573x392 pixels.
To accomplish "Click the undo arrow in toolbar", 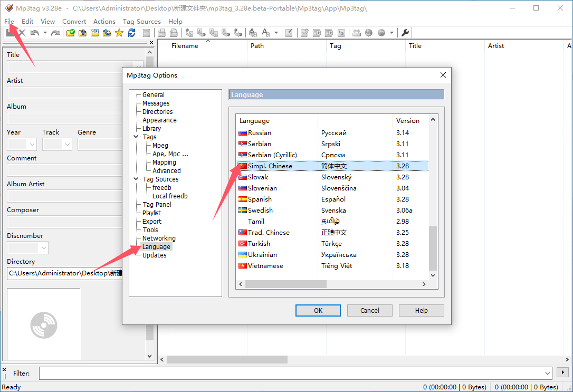I will point(34,33).
